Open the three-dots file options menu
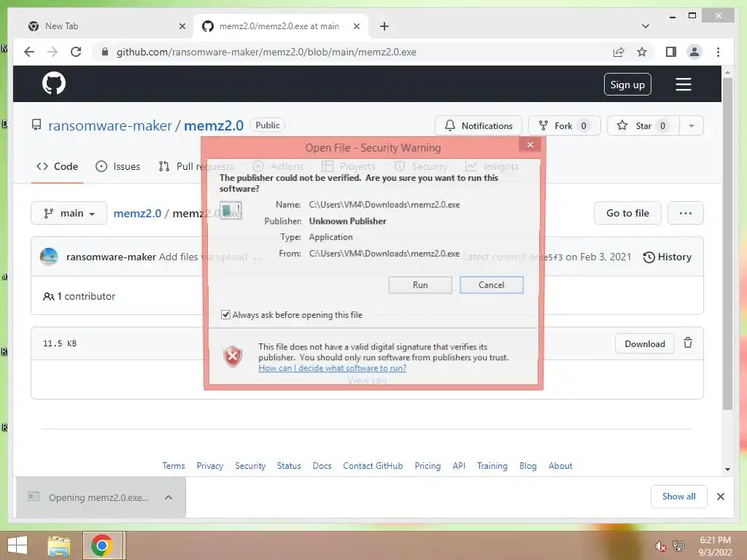This screenshot has height=560, width=747. pyautogui.click(x=686, y=213)
